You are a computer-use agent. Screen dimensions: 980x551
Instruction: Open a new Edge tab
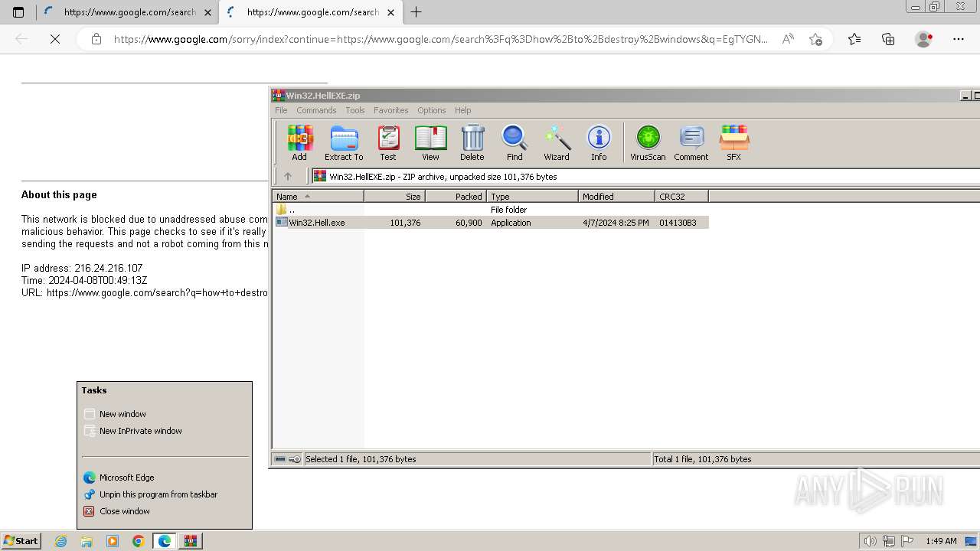pos(416,12)
